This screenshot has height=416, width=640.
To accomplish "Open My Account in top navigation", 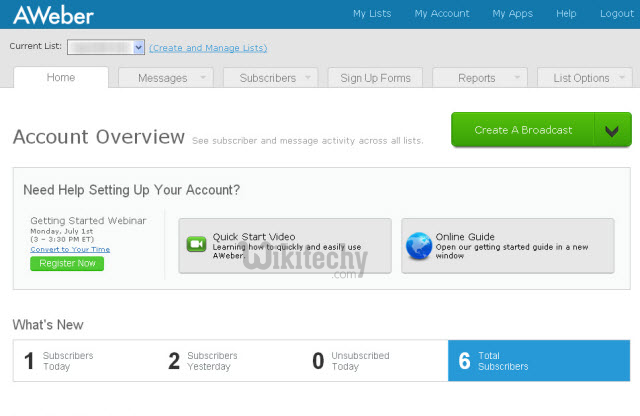I will 442,14.
